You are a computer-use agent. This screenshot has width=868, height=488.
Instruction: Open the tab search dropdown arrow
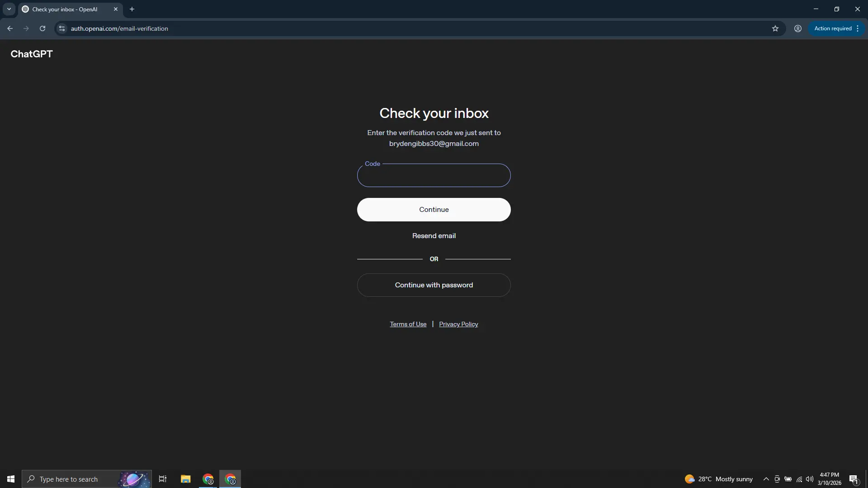[x=9, y=9]
